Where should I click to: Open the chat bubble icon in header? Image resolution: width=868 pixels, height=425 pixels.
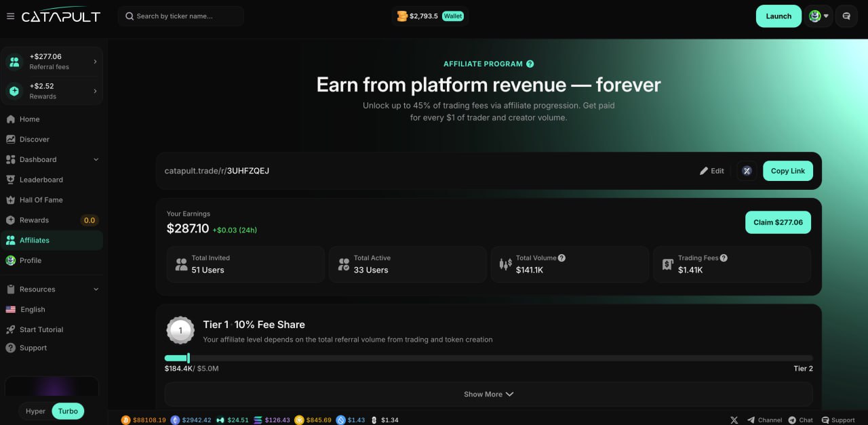[x=846, y=16]
